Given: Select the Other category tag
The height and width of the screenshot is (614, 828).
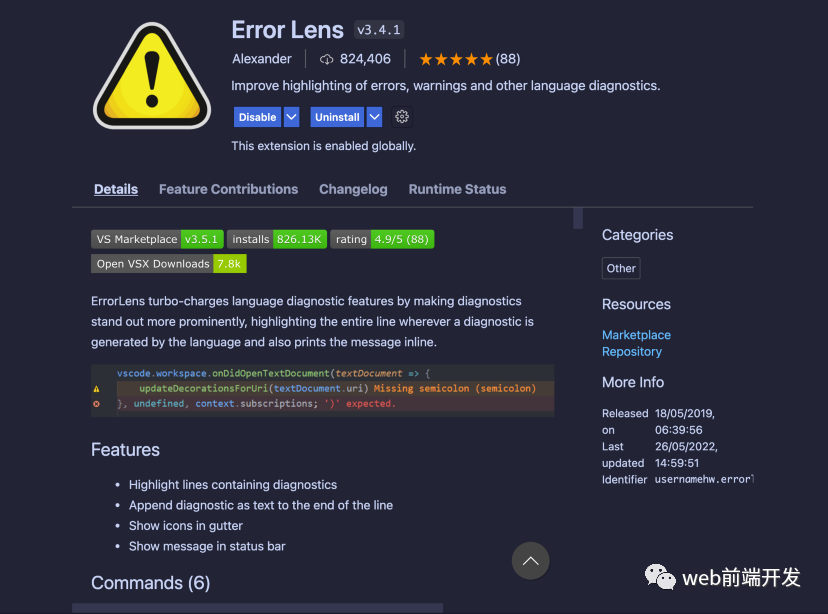Looking at the screenshot, I should [x=621, y=268].
